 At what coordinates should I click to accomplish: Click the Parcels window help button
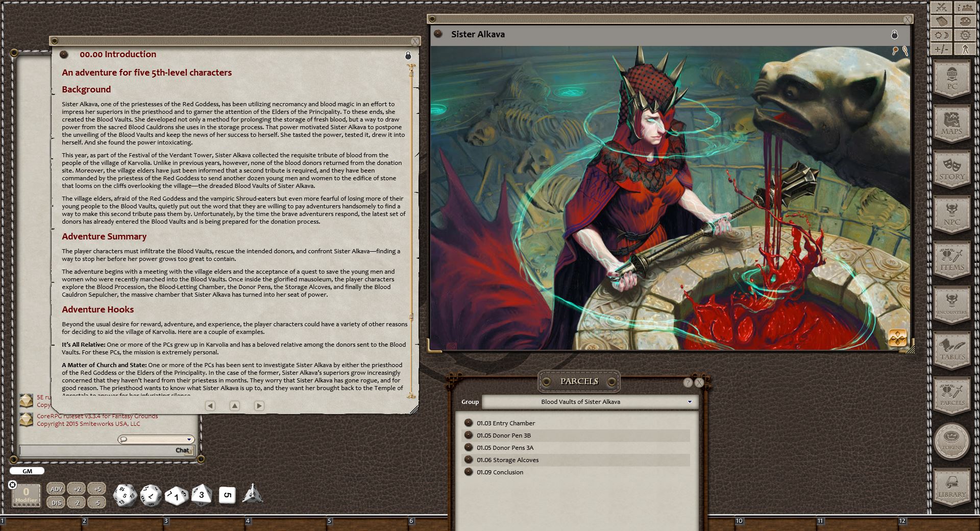click(688, 382)
